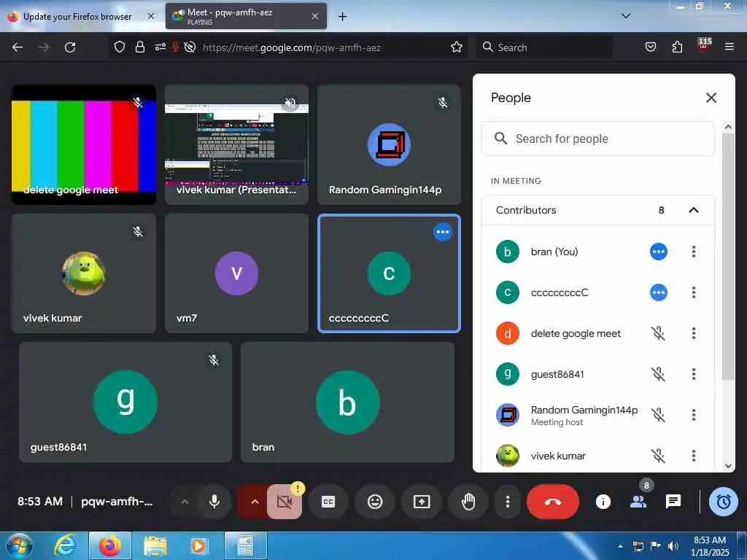This screenshot has width=747, height=560.
Task: Click muted mic icon for guest86841 in list
Action: tap(659, 374)
